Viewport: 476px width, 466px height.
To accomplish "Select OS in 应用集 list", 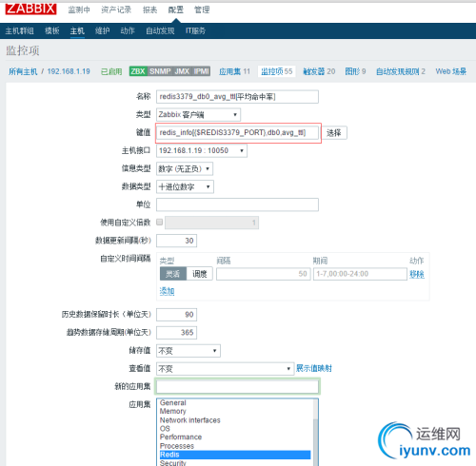I will pos(235,429).
